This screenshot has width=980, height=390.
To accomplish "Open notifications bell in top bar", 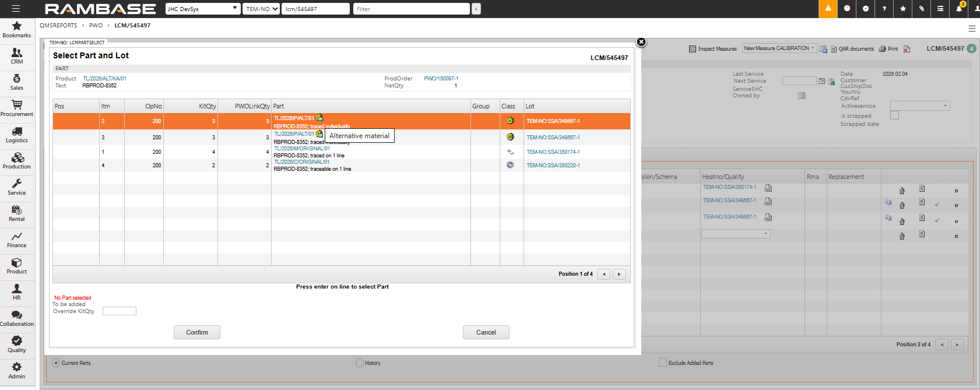I will (958, 9).
